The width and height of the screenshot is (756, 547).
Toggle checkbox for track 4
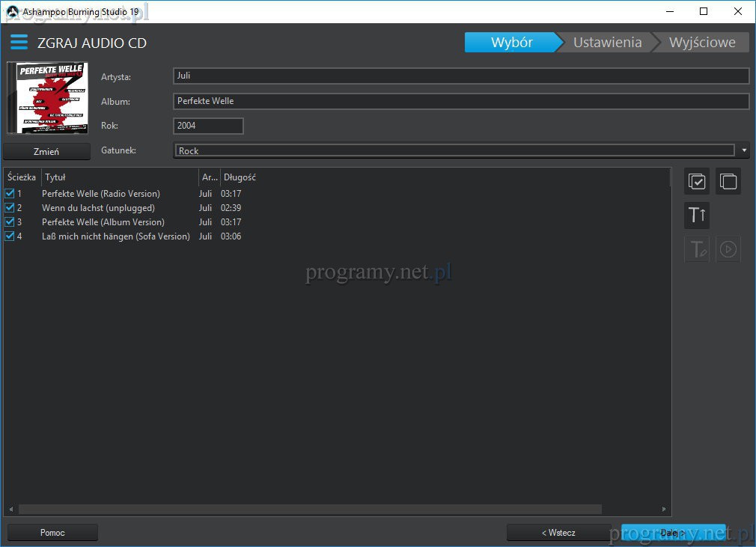tap(10, 236)
